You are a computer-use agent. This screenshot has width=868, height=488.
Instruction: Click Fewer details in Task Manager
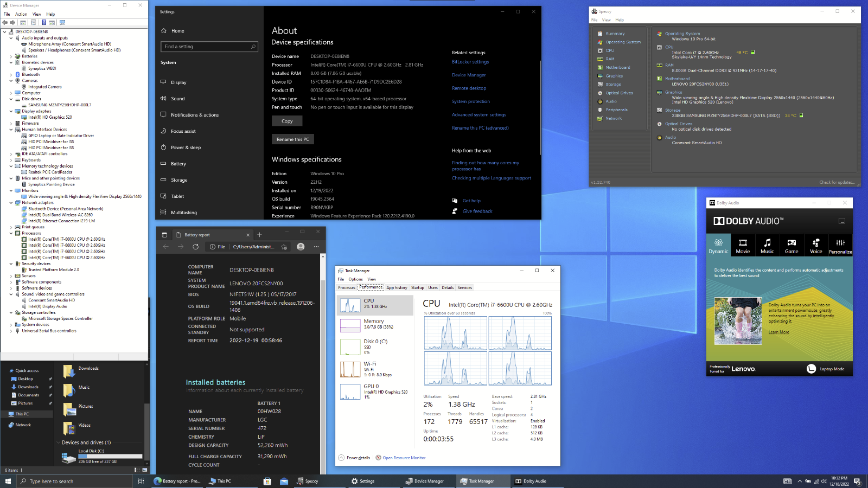pyautogui.click(x=354, y=458)
